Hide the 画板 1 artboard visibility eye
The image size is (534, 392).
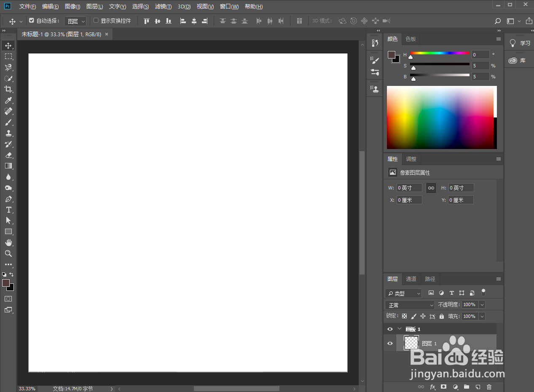(390, 329)
